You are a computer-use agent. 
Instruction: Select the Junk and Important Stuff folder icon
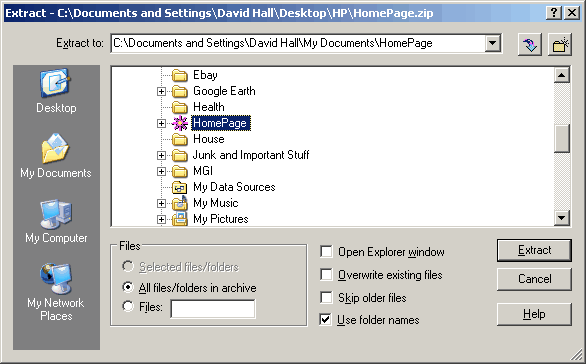click(180, 155)
